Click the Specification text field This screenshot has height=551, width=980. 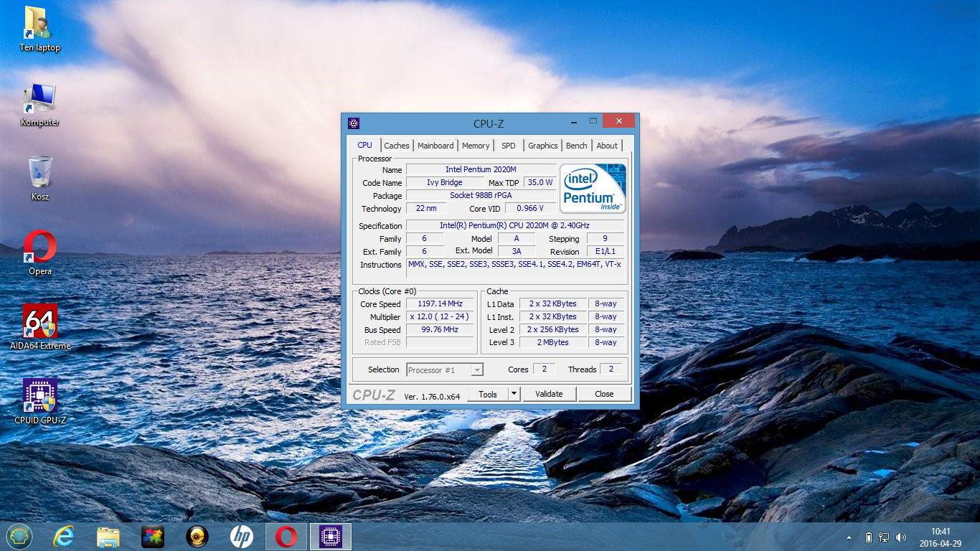514,225
